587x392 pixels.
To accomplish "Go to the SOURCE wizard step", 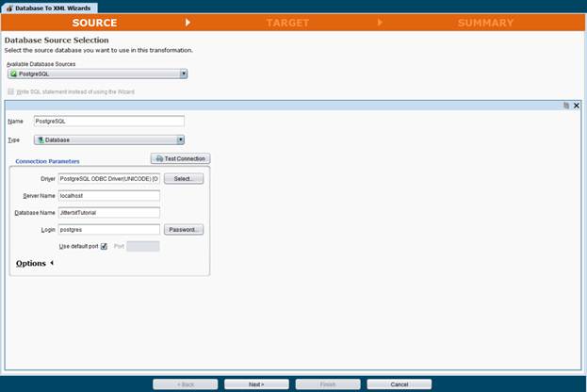I will point(95,23).
